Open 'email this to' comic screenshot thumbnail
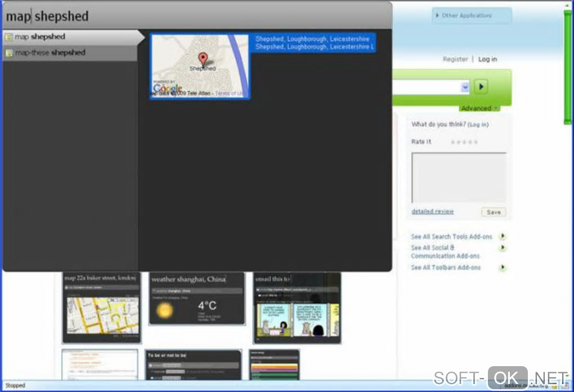 click(x=297, y=308)
